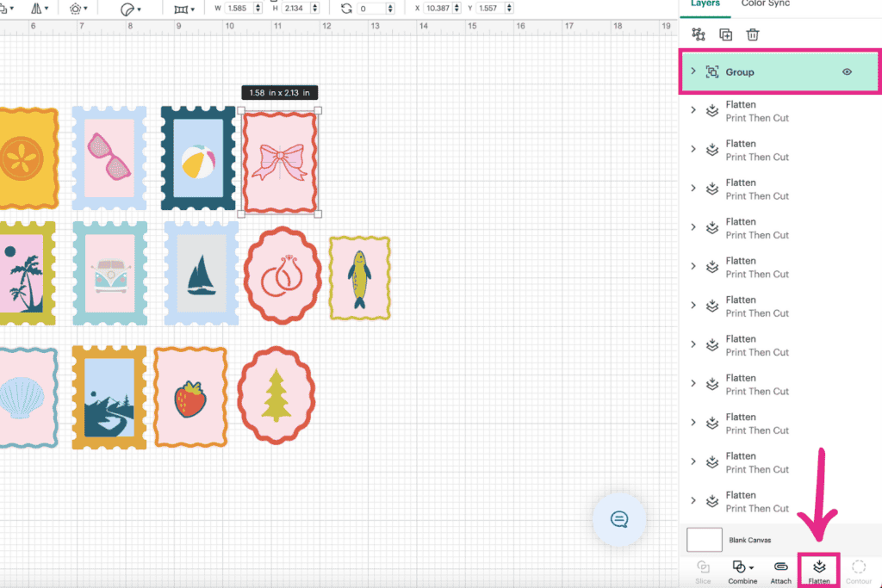
Task: Click the X position input field
Action: pos(438,9)
